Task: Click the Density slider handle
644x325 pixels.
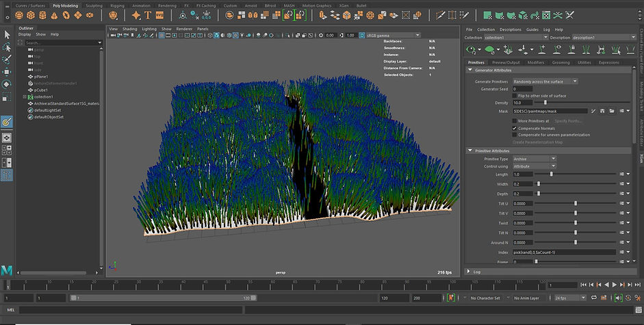Action: (x=545, y=103)
